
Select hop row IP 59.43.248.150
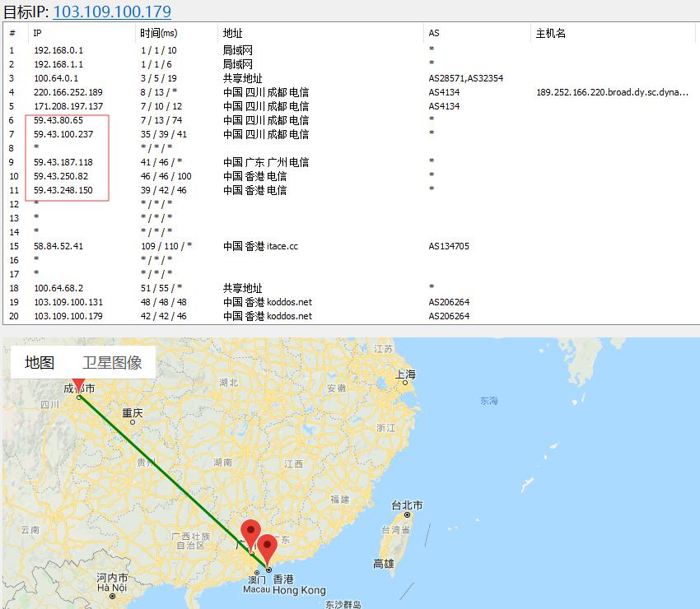(x=63, y=190)
